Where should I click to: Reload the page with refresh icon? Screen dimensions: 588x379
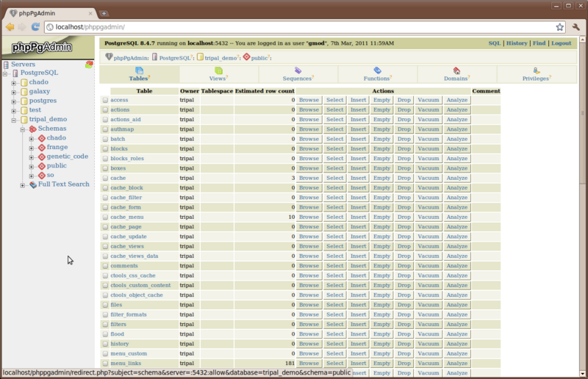[x=35, y=27]
